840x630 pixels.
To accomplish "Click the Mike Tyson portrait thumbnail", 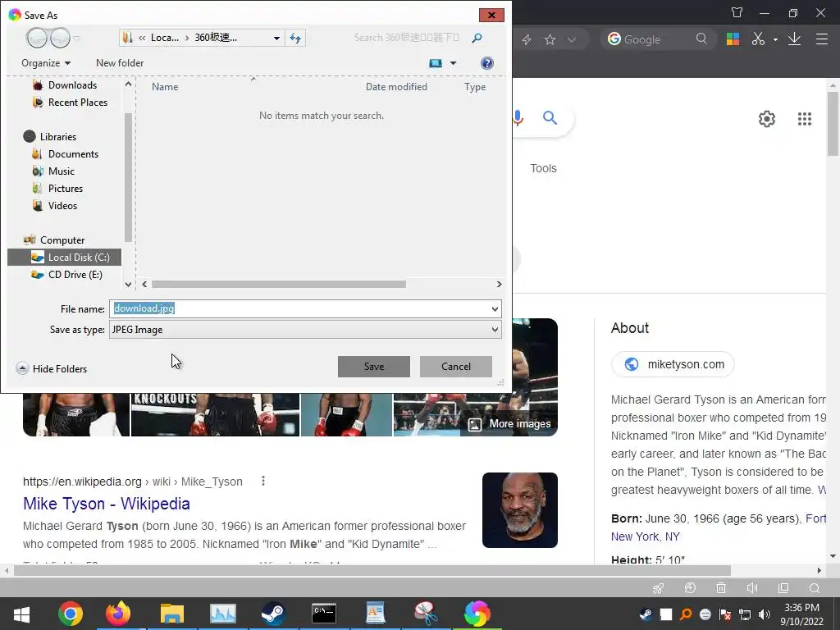I will [x=519, y=510].
